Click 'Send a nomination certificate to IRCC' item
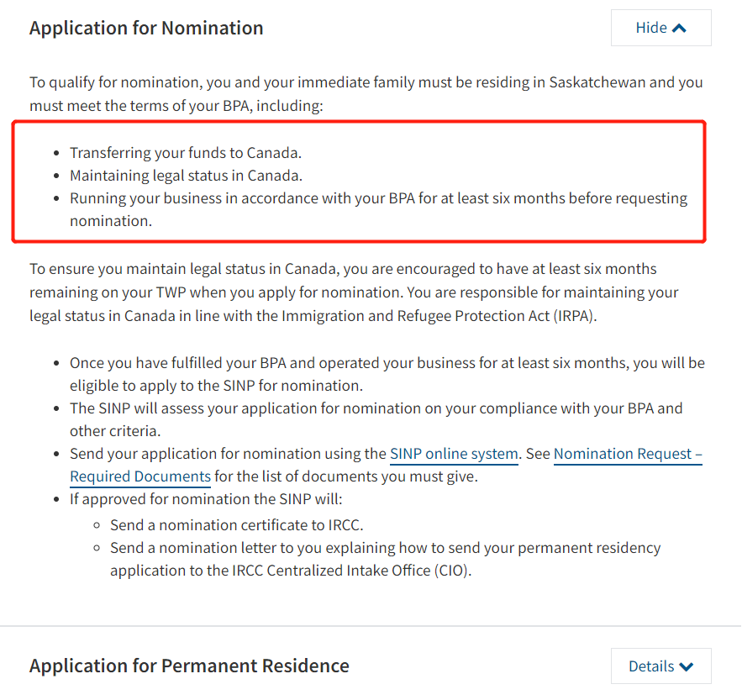This screenshot has width=742, height=700. tap(237, 525)
